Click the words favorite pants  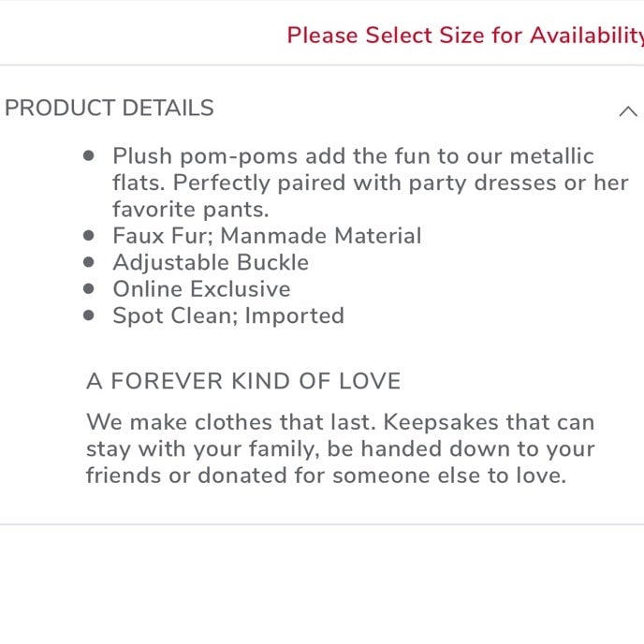coord(191,210)
